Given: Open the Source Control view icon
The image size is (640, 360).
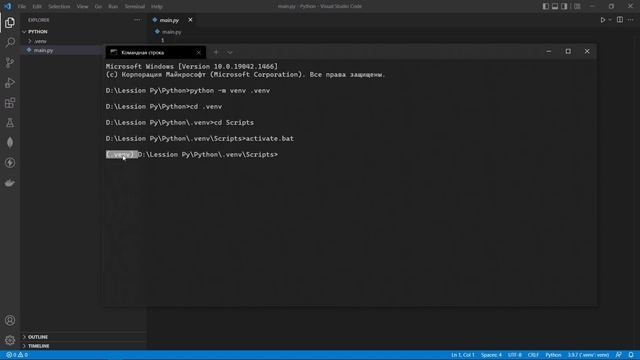Looking at the screenshot, I should (x=10, y=62).
